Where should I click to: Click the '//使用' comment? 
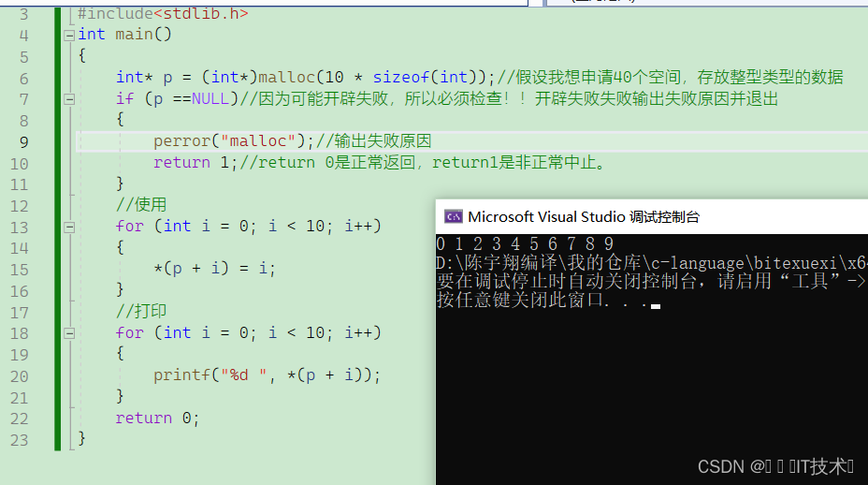tap(141, 204)
